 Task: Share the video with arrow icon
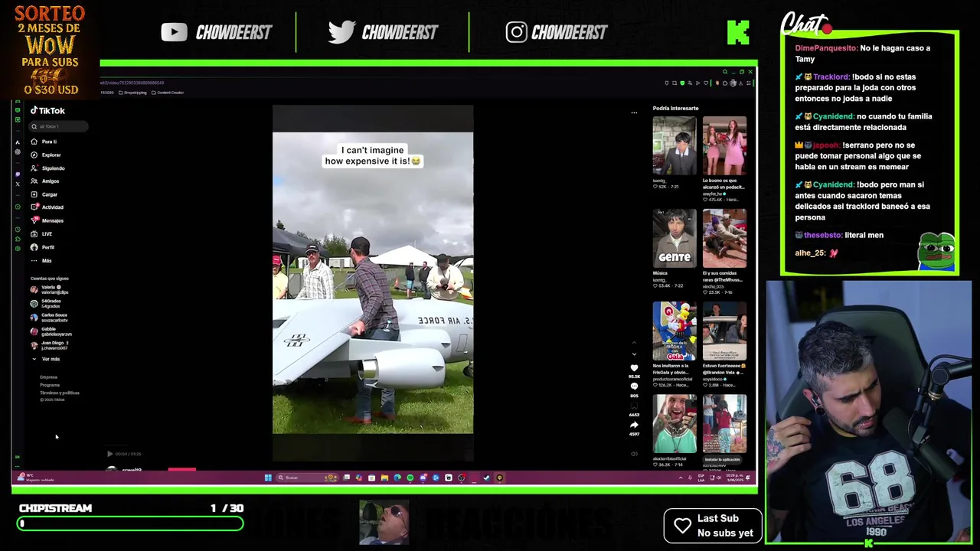(x=634, y=425)
